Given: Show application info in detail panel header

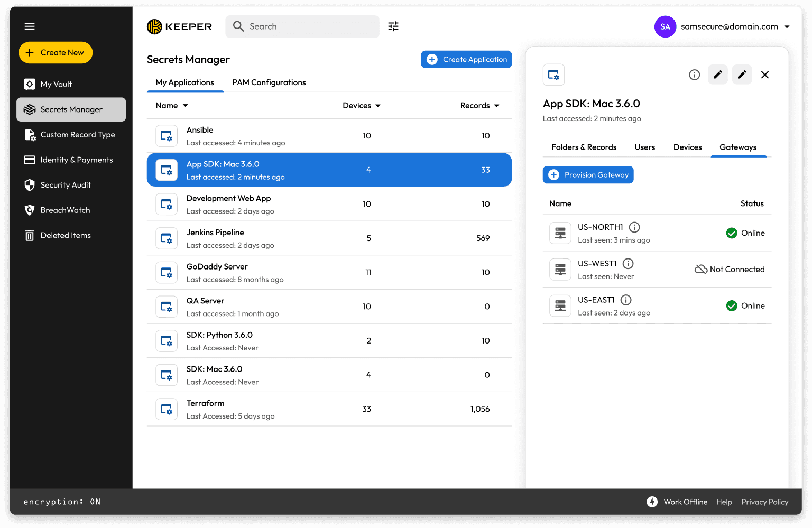Looking at the screenshot, I should tap(694, 75).
